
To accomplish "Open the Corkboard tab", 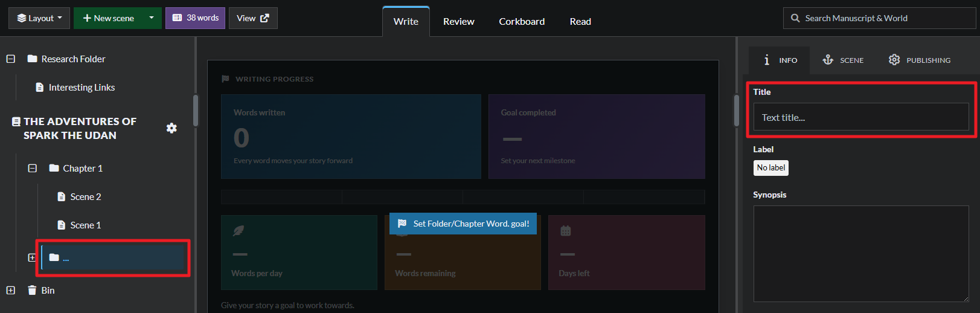I will [x=522, y=22].
